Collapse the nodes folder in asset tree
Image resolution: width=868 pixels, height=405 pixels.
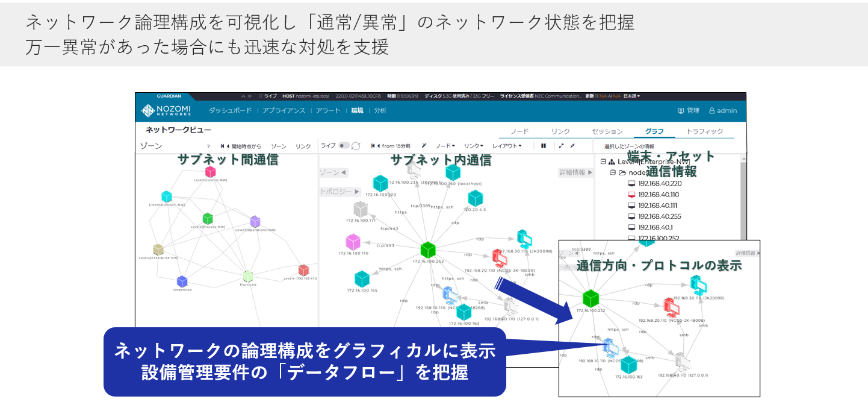coord(613,172)
